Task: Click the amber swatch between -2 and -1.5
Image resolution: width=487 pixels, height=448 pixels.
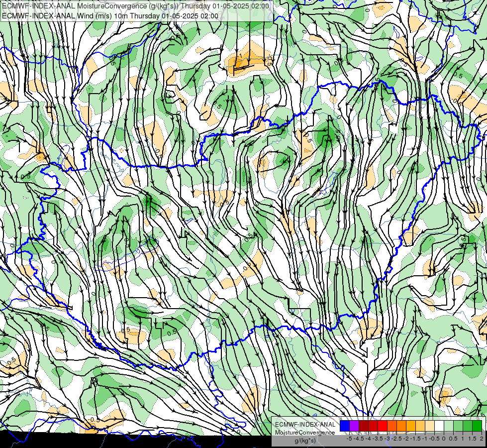Action: point(410,426)
